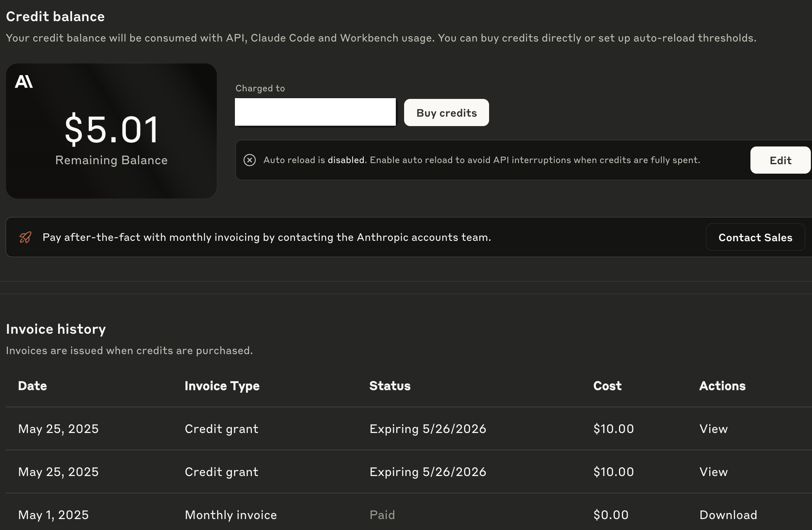
Task: Click the Remaining Balance label
Action: click(111, 160)
